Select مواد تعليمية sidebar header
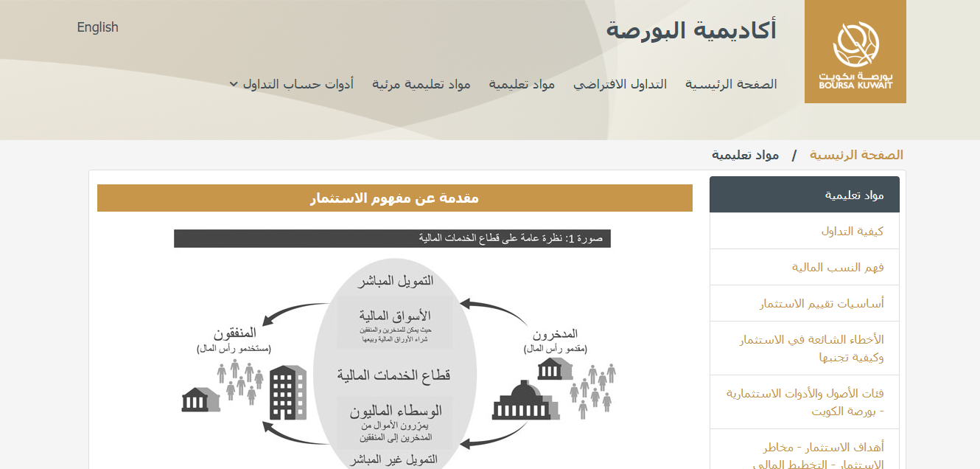980x469 pixels. click(804, 195)
